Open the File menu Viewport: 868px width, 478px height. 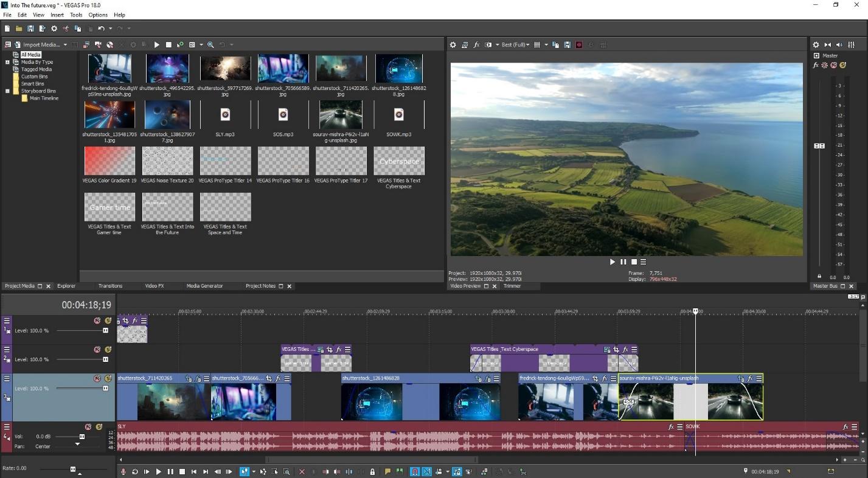7,15
